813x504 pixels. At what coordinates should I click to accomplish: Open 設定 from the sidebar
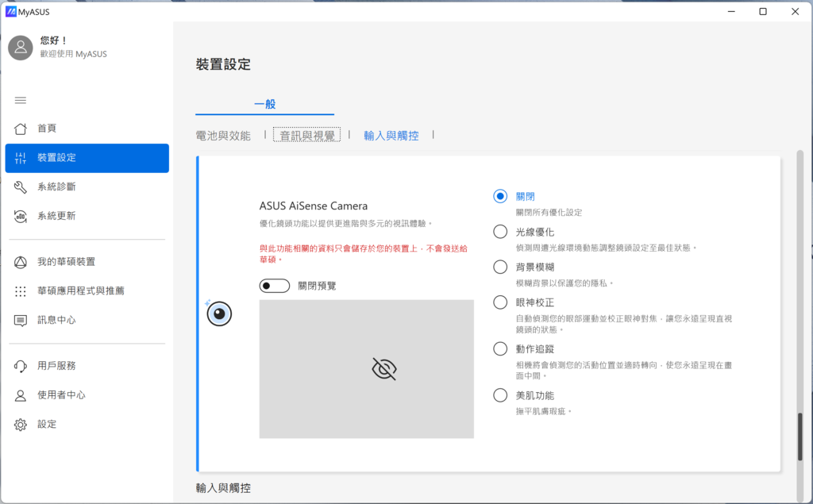(87, 424)
